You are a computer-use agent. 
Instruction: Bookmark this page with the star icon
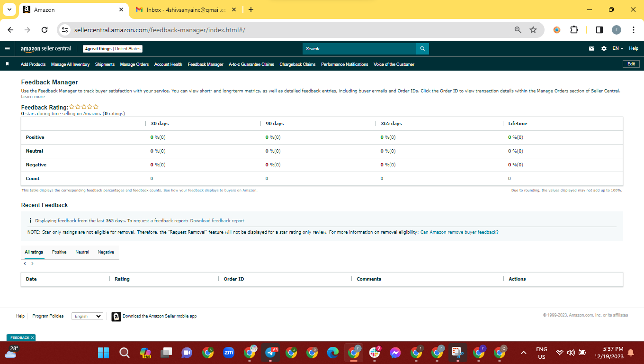533,30
